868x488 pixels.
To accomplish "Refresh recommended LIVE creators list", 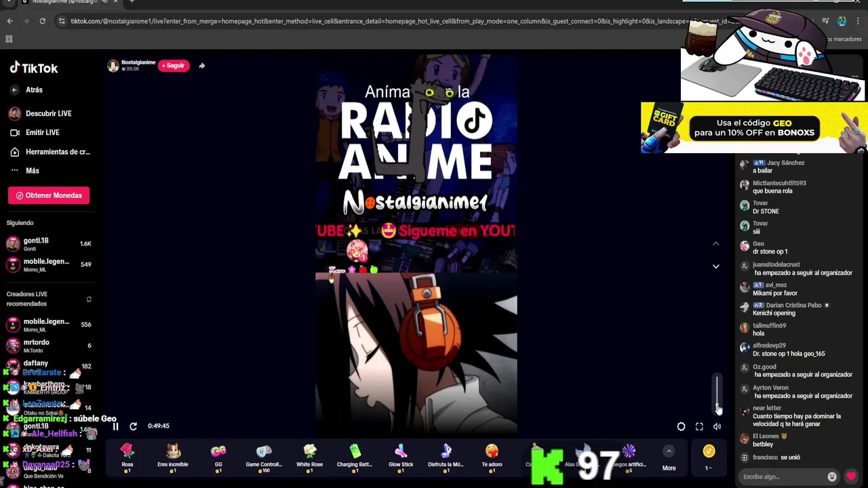I will coord(89,299).
